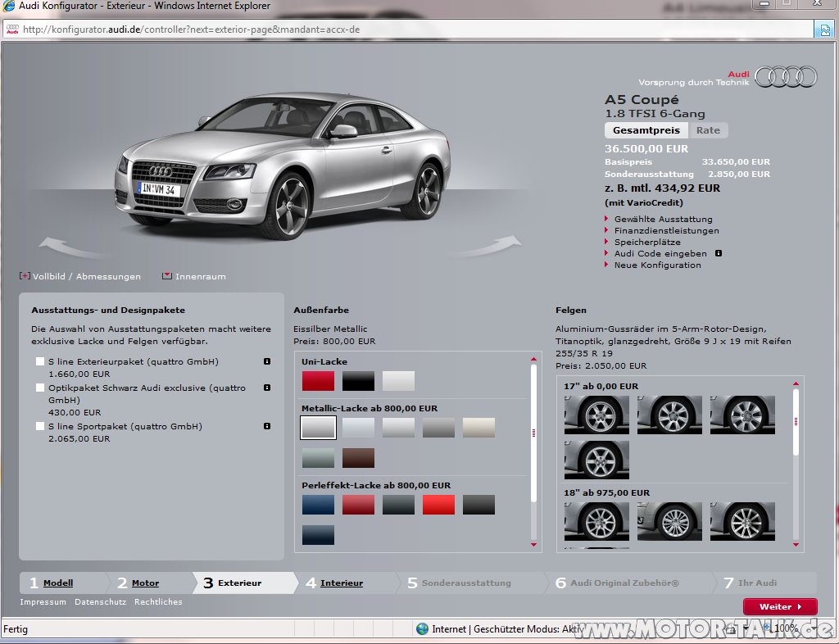Screen dimensions: 839x644
Task: Start Neue Konfiguration
Action: click(x=658, y=265)
